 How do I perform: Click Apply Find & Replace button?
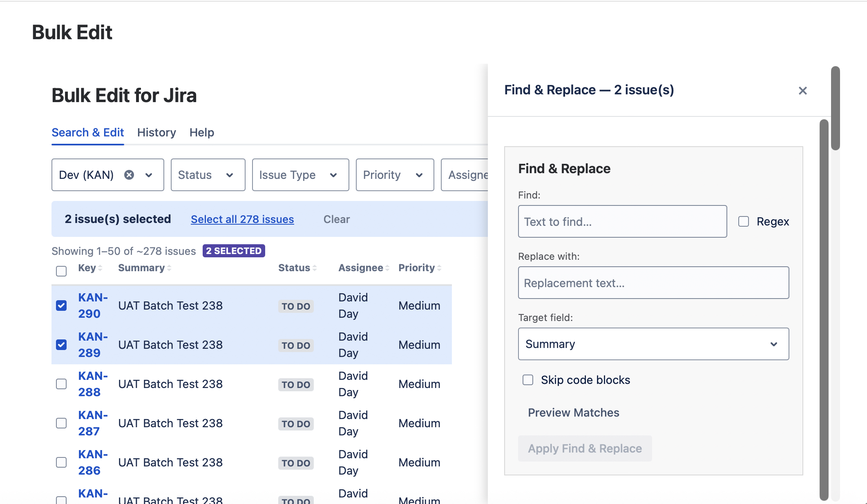point(585,448)
